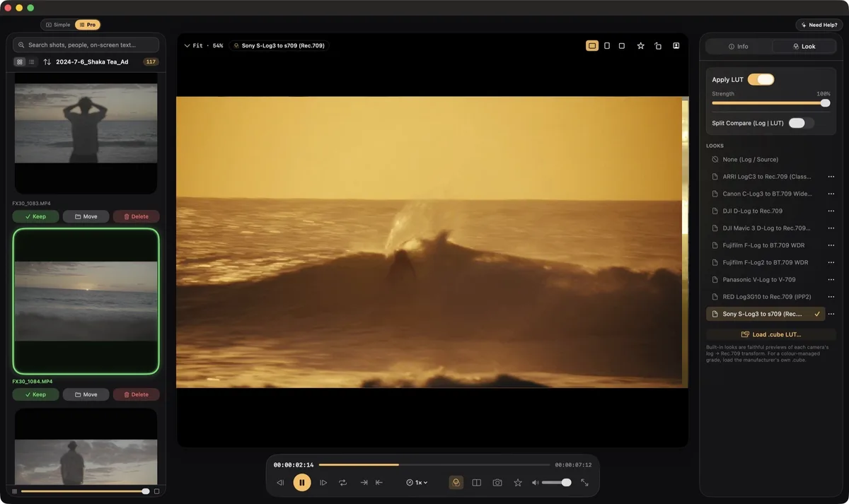Click the rotate icon in viewer top bar
This screenshot has height=504, width=849.
(658, 46)
